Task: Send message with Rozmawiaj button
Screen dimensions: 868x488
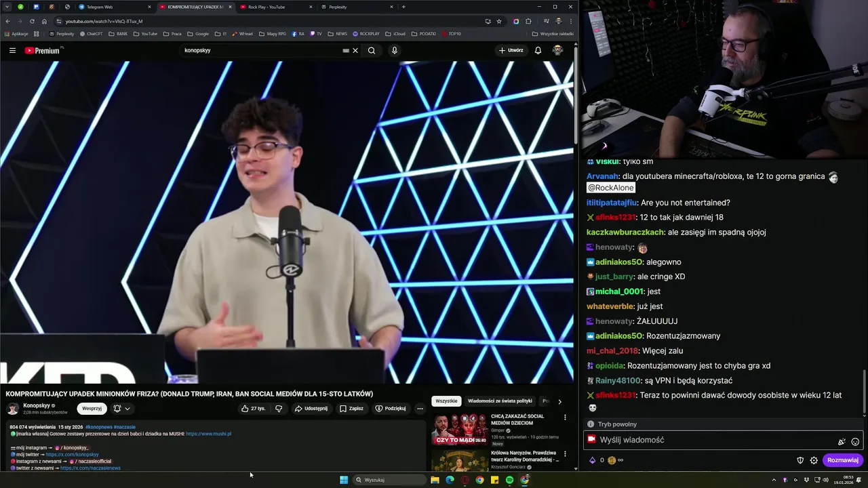Action: pos(843,460)
